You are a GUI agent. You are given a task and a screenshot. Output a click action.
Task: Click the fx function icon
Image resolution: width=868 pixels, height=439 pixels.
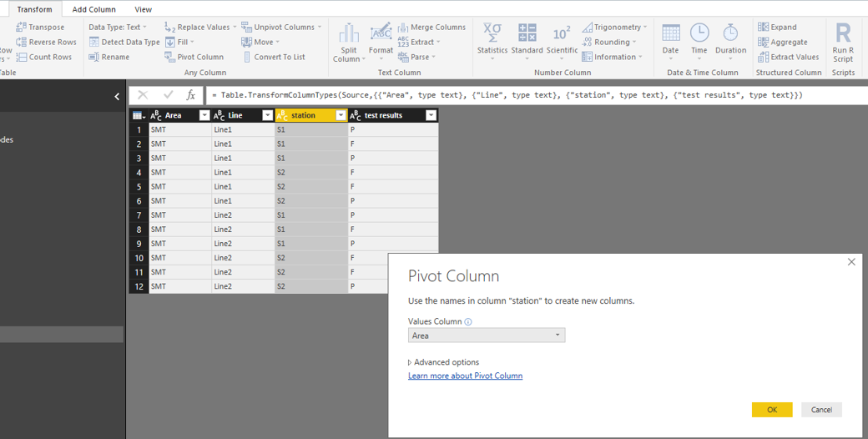click(x=191, y=95)
